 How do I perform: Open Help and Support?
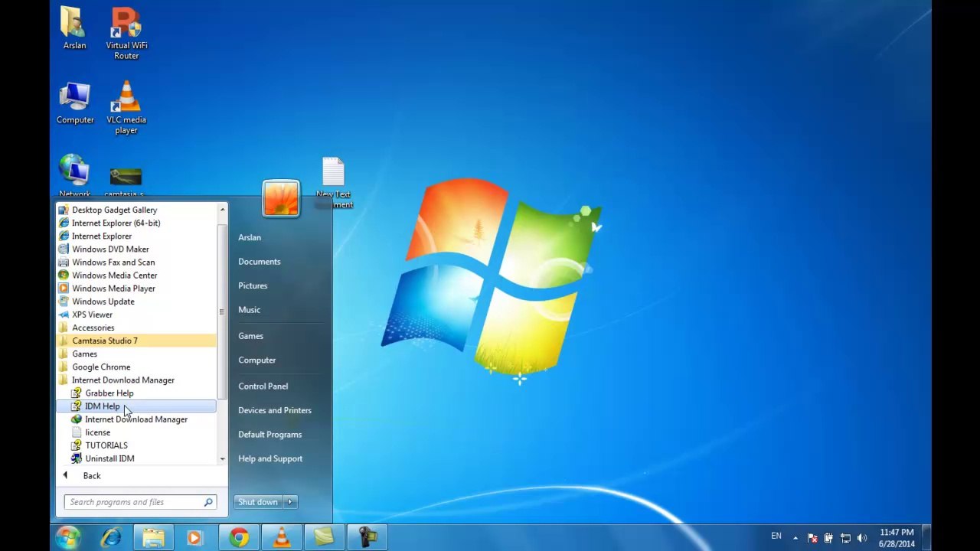(x=270, y=458)
